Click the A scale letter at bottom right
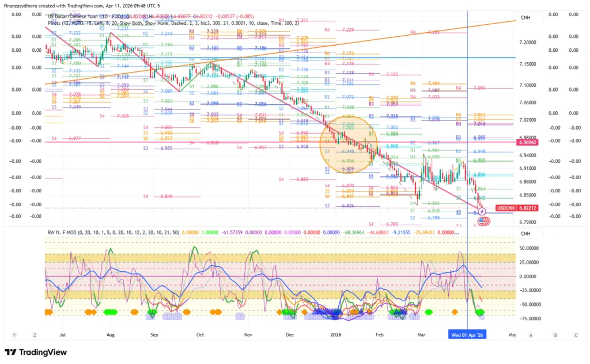590x364 pixels. click(530, 335)
